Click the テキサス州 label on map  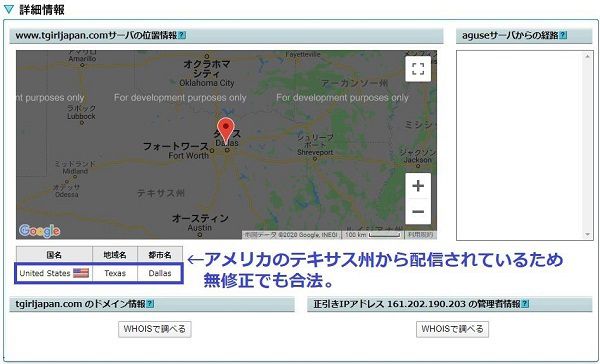(161, 193)
